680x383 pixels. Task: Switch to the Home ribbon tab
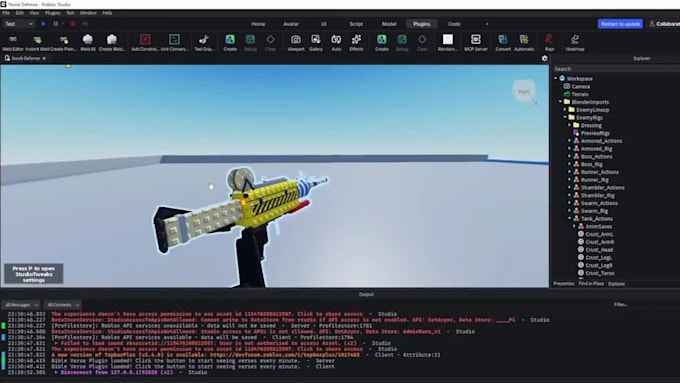click(258, 24)
